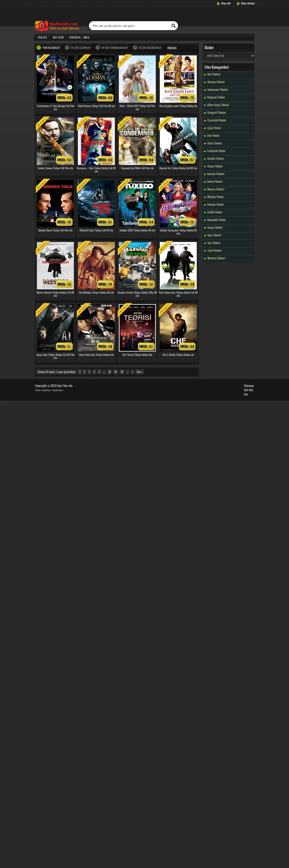Image resolution: width=289 pixels, height=868 pixels.
Task: Click green arrow beside Komedi Filmleri
Action: pyautogui.click(x=205, y=174)
